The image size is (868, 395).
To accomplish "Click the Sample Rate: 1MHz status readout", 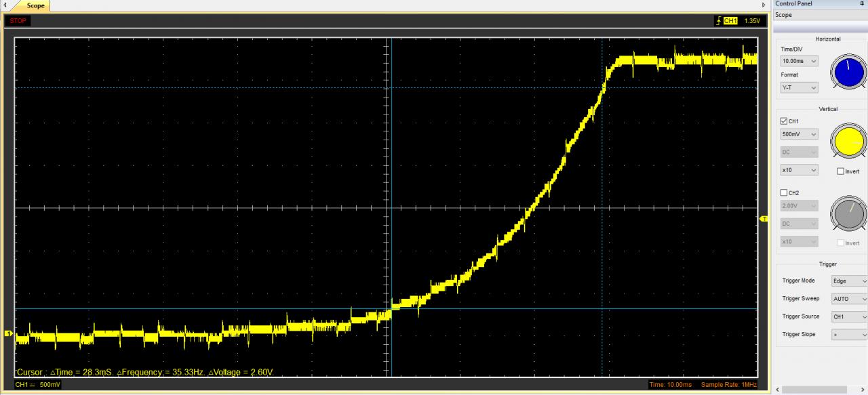I will coord(728,385).
